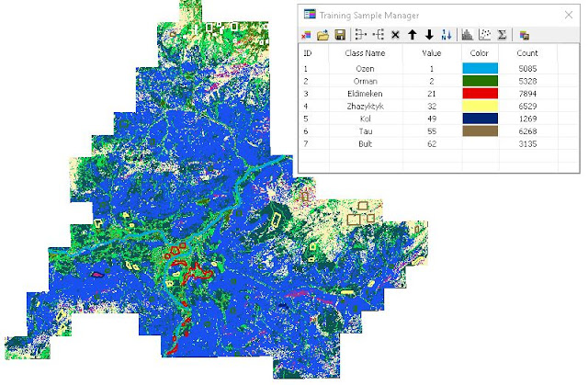This screenshot has height=385, width=588.
Task: Select the Bult class name cell
Action: click(366, 143)
